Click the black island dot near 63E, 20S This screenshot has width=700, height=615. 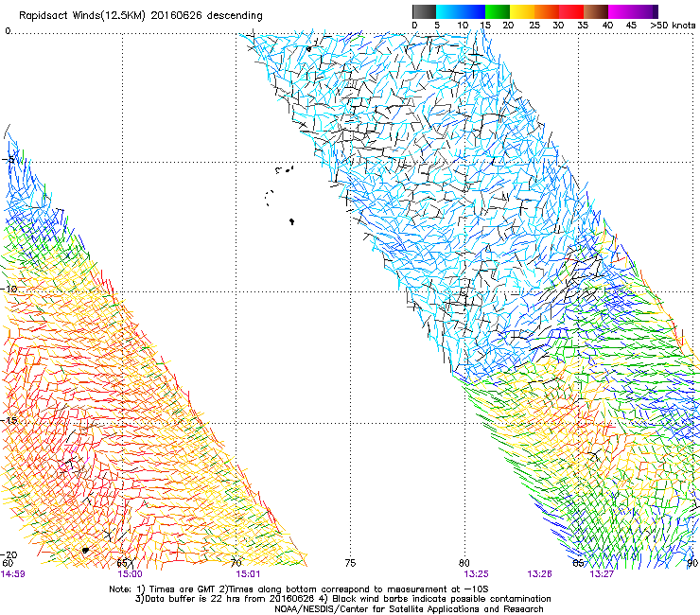pos(85,551)
